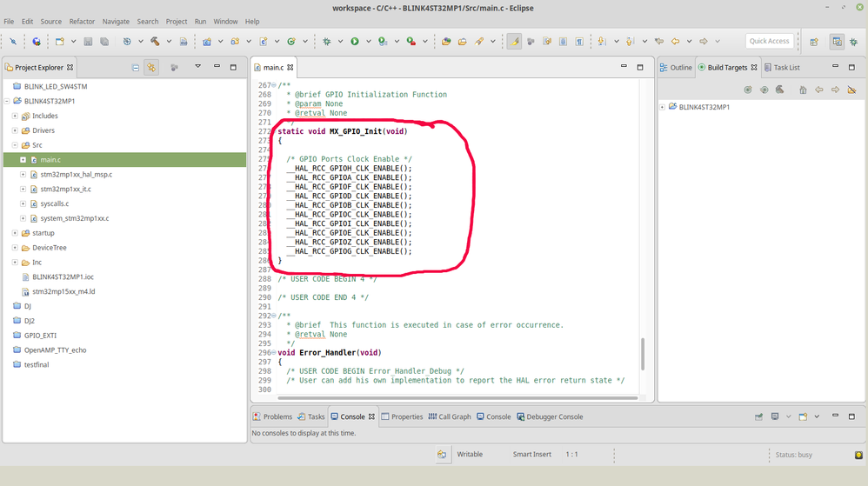Screen dimensions: 868x486
Task: Toggle the C/C++ perspective button
Action: (x=837, y=42)
